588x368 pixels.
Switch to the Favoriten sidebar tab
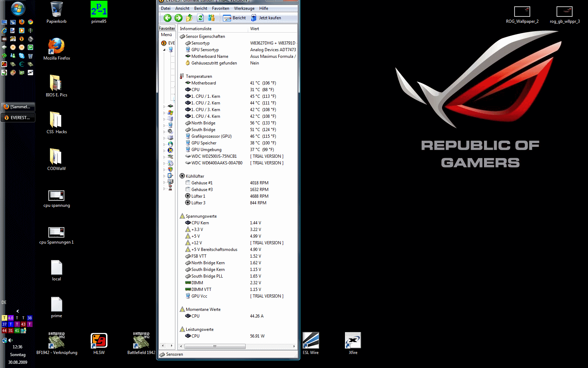click(x=167, y=28)
